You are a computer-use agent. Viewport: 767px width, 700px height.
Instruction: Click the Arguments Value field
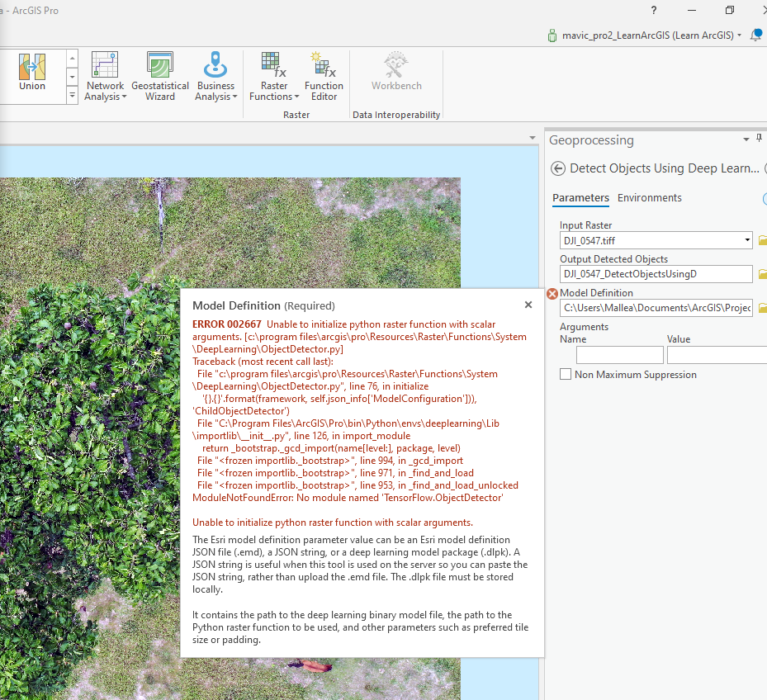coord(717,355)
